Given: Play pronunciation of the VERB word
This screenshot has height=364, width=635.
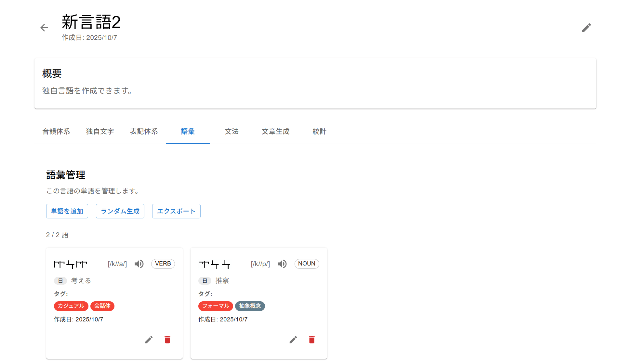Looking at the screenshot, I should point(139,264).
